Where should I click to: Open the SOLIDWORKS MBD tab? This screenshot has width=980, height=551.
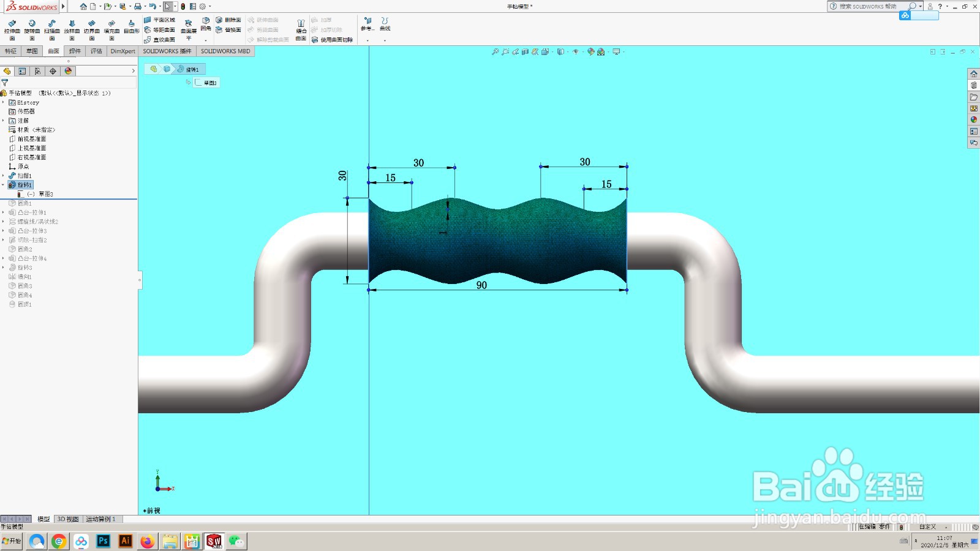[225, 51]
